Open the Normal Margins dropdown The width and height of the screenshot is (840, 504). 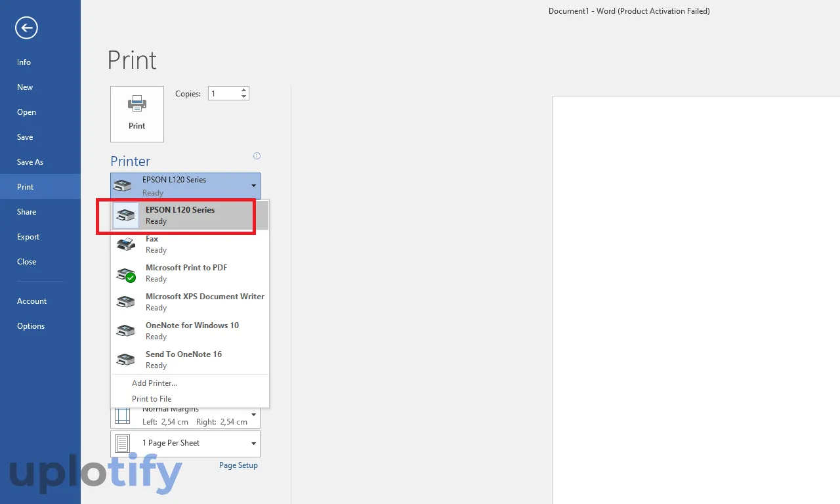pos(185,417)
